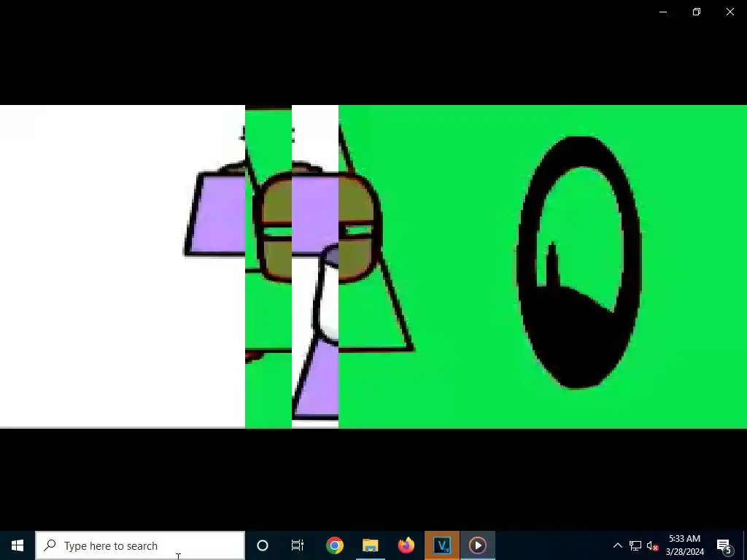Open Cortana from the taskbar

click(x=263, y=545)
